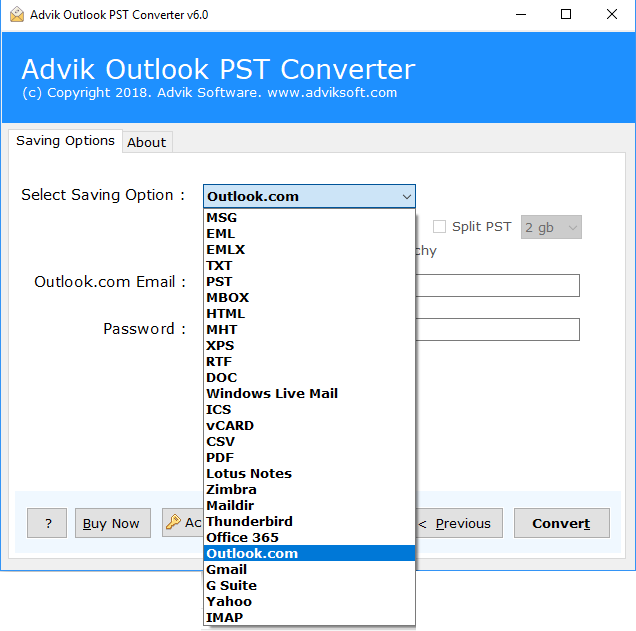Choose CSV in the dropdown list

[x=309, y=442]
